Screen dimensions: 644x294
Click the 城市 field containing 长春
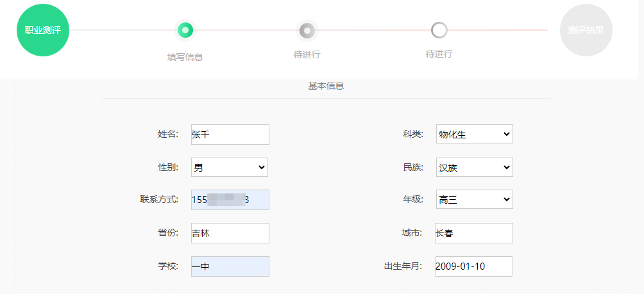pyautogui.click(x=474, y=233)
